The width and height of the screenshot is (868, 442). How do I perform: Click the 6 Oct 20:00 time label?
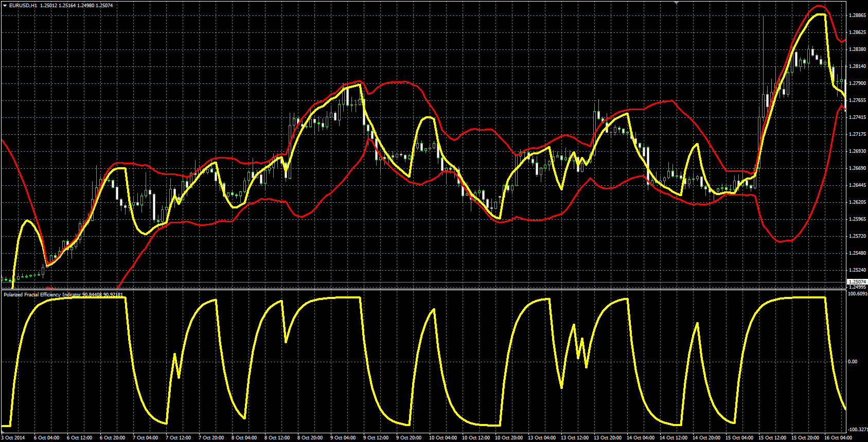pos(112,438)
